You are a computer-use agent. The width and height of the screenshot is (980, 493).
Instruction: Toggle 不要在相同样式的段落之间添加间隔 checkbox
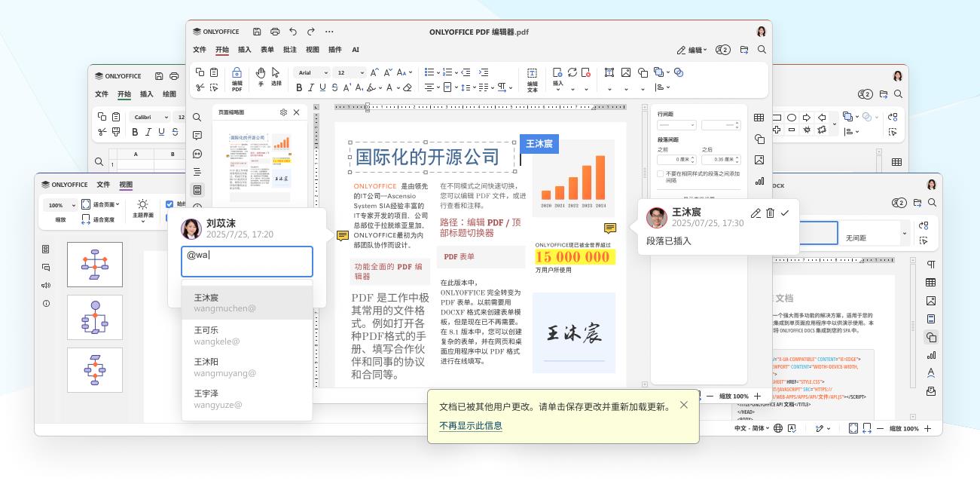[x=661, y=174]
